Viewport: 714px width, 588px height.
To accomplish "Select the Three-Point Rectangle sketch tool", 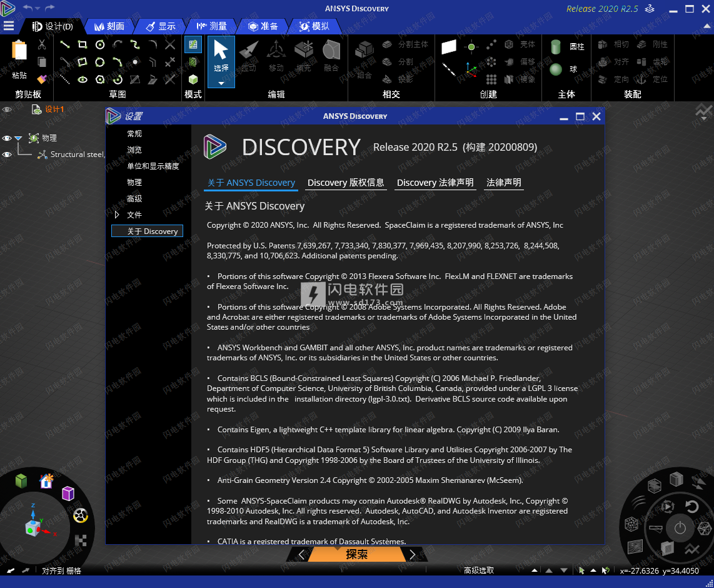I will (83, 62).
